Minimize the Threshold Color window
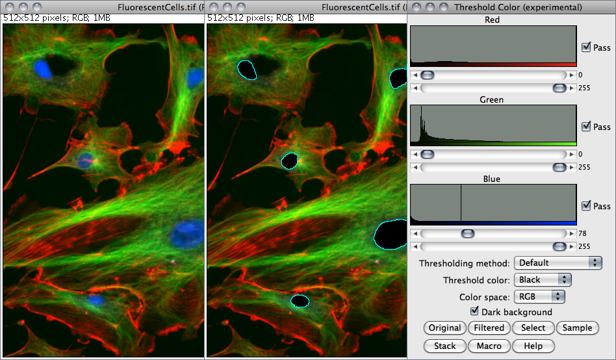The image size is (616, 360). (430, 7)
